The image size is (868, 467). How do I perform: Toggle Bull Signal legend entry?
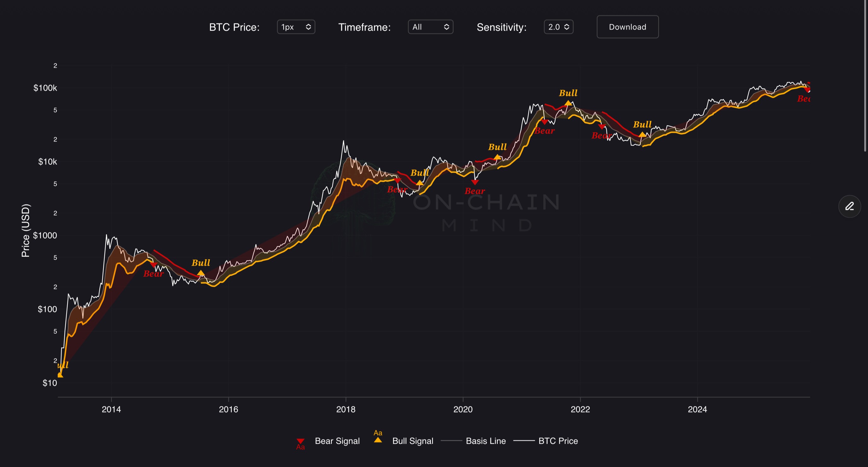pyautogui.click(x=413, y=441)
